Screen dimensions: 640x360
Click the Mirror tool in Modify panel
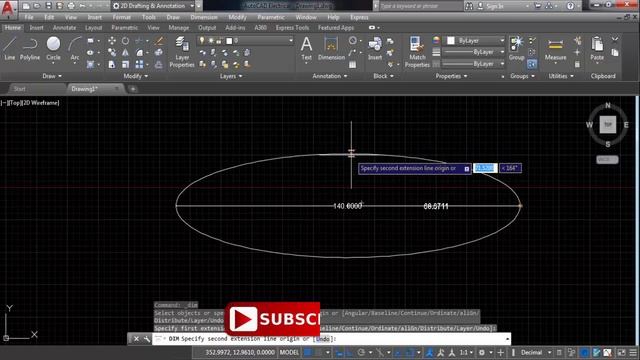pyautogui.click(x=125, y=53)
